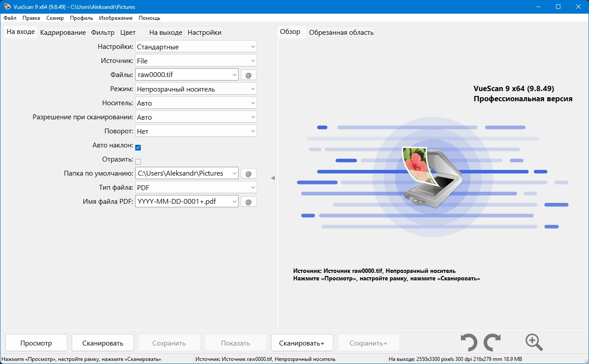Open the Помощь menu
The height and width of the screenshot is (364, 589).
click(150, 18)
